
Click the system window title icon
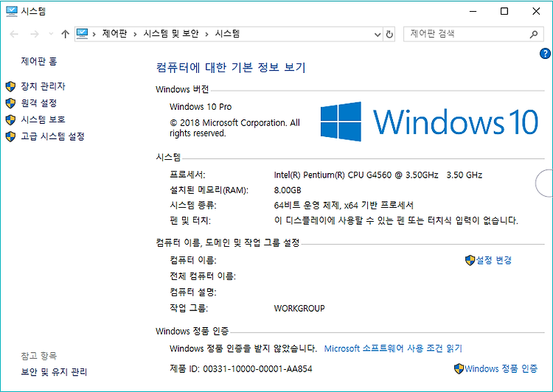(12, 11)
